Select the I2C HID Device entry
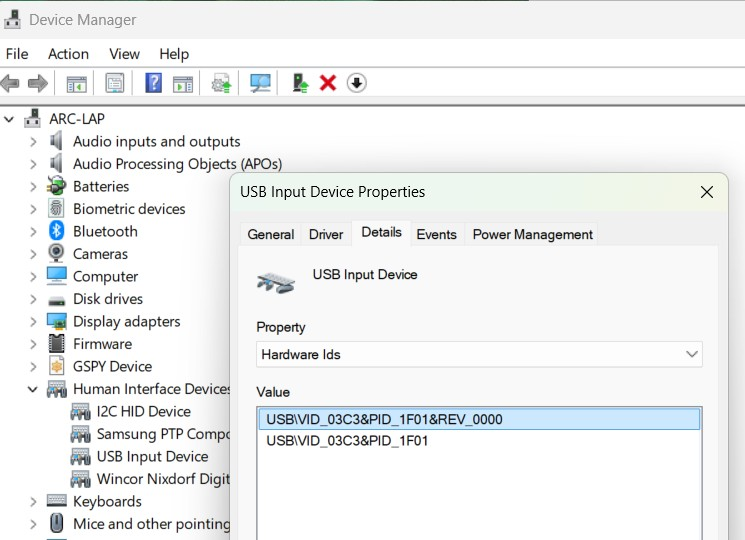The height and width of the screenshot is (540, 745). (143, 411)
